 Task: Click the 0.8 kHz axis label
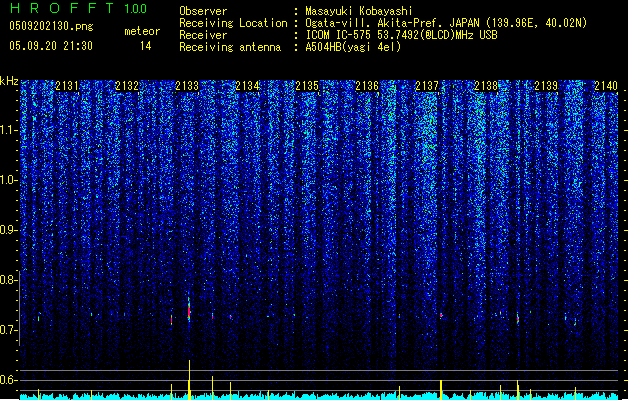[9, 280]
